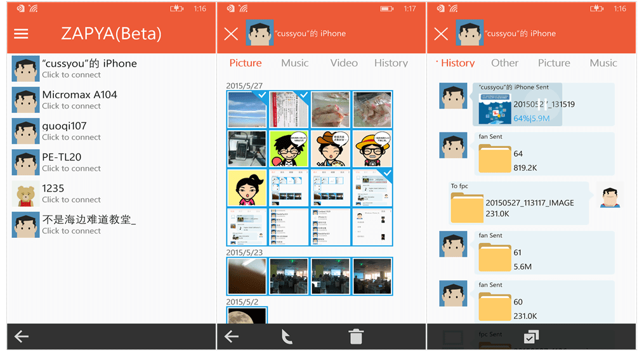Open the hamburger menu in ZAPYA(Beta)

pyautogui.click(x=21, y=34)
